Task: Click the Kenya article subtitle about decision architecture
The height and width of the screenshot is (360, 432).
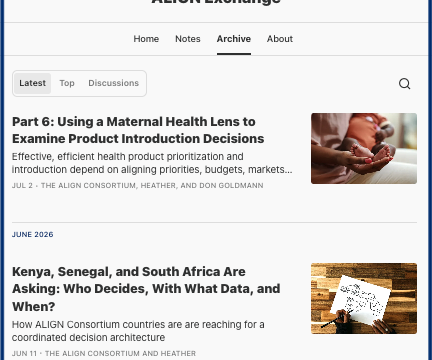Action: click(x=138, y=331)
